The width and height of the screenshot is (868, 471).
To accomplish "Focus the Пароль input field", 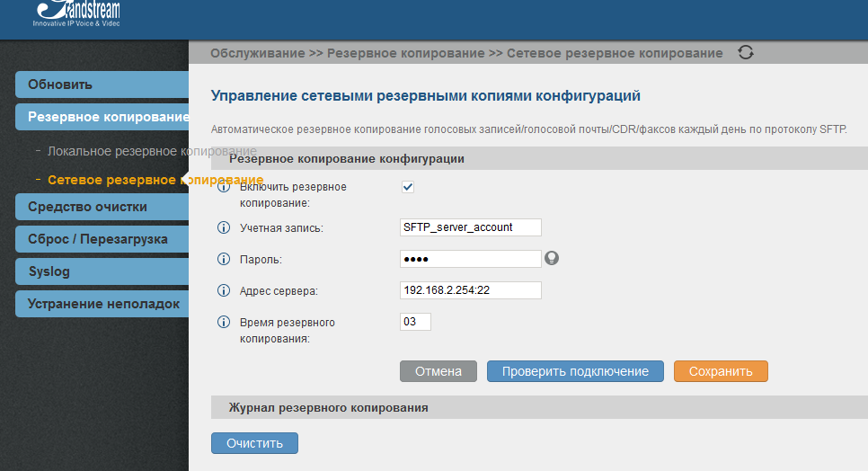I will 471,259.
